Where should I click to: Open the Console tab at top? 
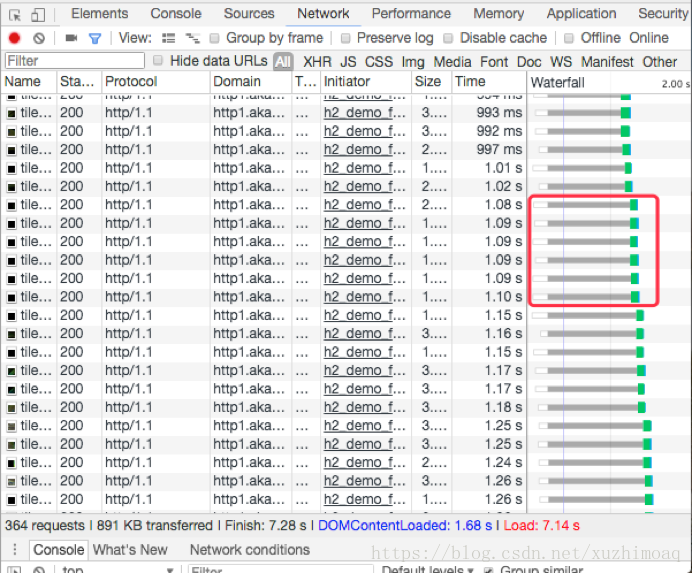click(176, 14)
